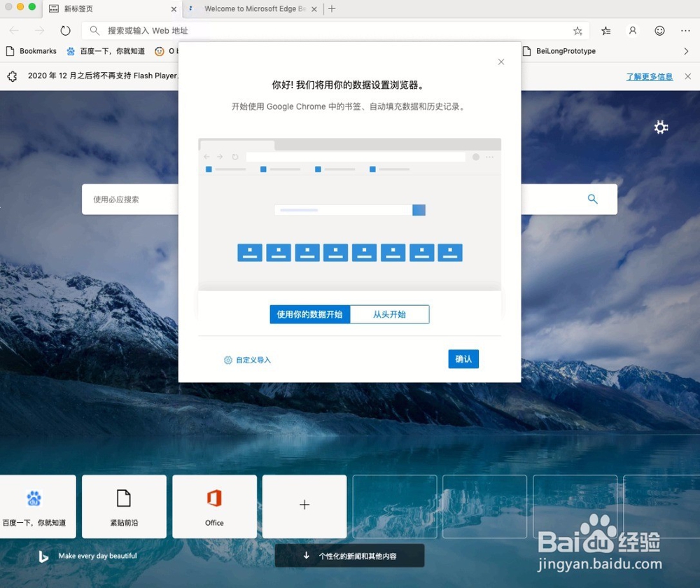The width and height of the screenshot is (700, 588).
Task: Open the user profile icon
Action: pos(632,31)
